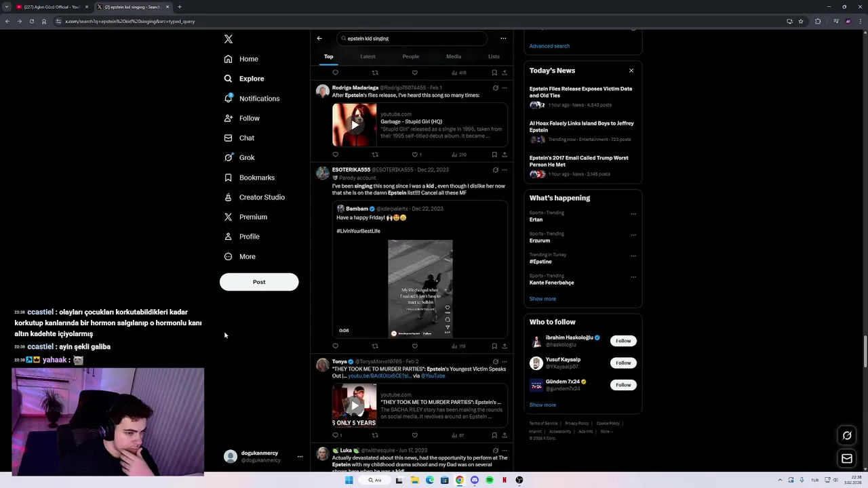Open Notifications from the sidebar
This screenshot has height=488, width=868.
(252, 98)
